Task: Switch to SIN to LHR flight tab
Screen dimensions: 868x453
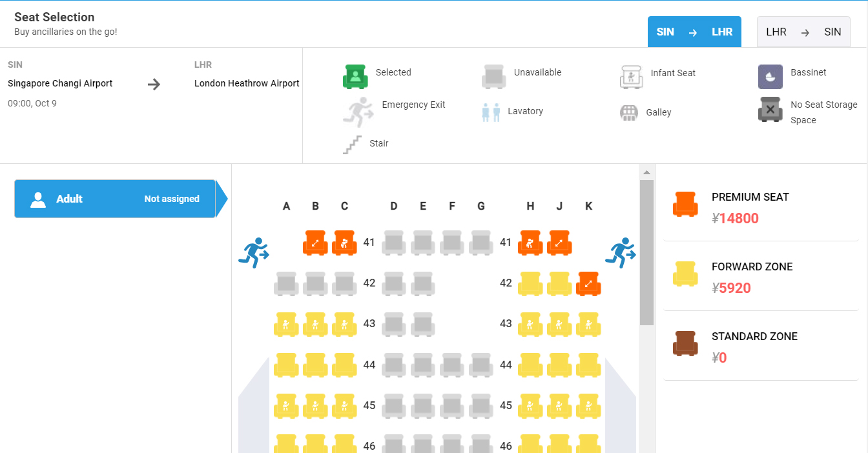Action: coord(694,32)
